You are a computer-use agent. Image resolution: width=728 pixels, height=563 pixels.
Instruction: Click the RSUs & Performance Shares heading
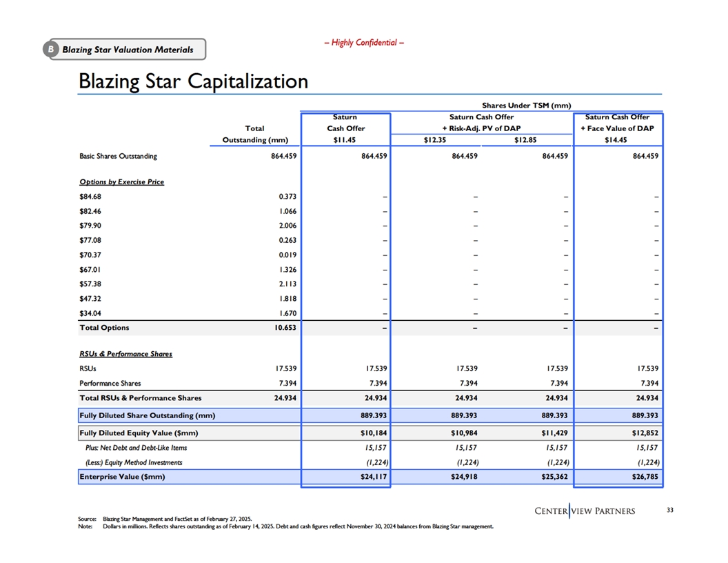click(125, 354)
